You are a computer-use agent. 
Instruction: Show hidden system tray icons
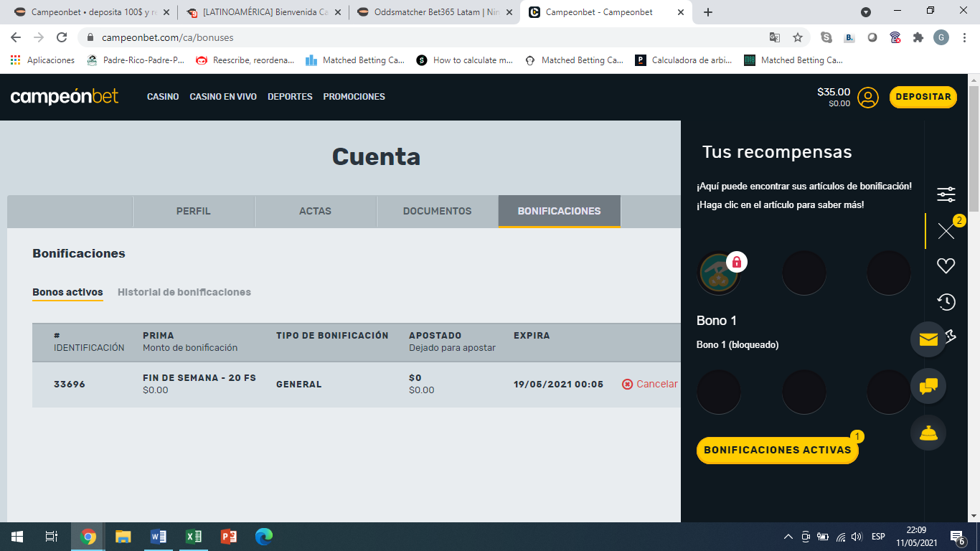(x=788, y=537)
